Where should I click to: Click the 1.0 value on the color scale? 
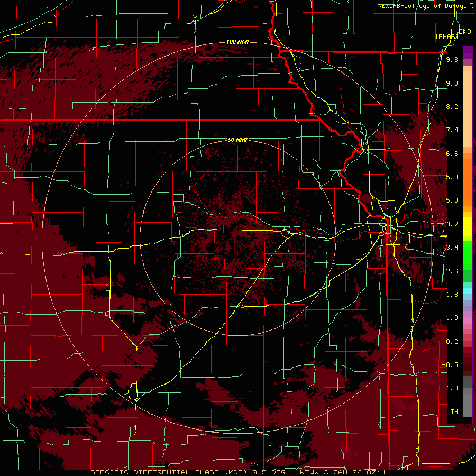pyautogui.click(x=452, y=317)
